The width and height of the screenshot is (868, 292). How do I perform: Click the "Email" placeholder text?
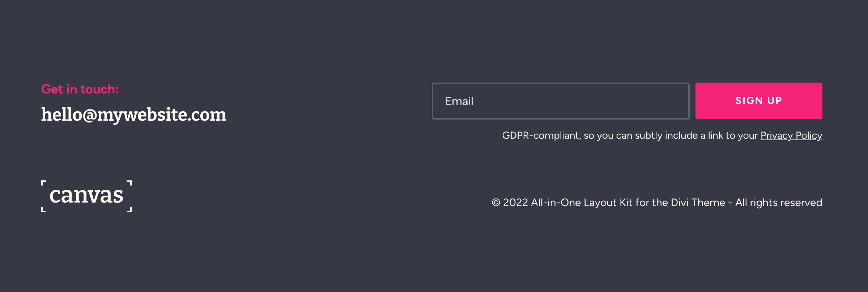pyautogui.click(x=459, y=101)
